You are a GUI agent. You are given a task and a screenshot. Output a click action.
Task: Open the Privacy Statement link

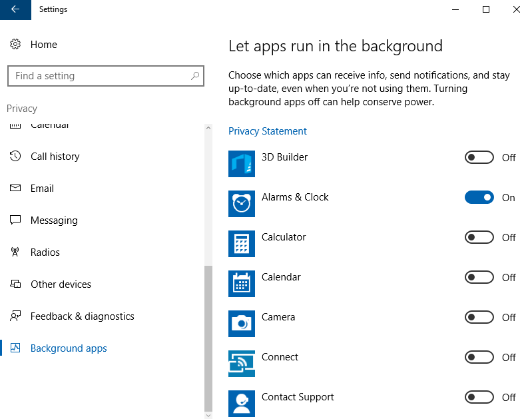[268, 131]
